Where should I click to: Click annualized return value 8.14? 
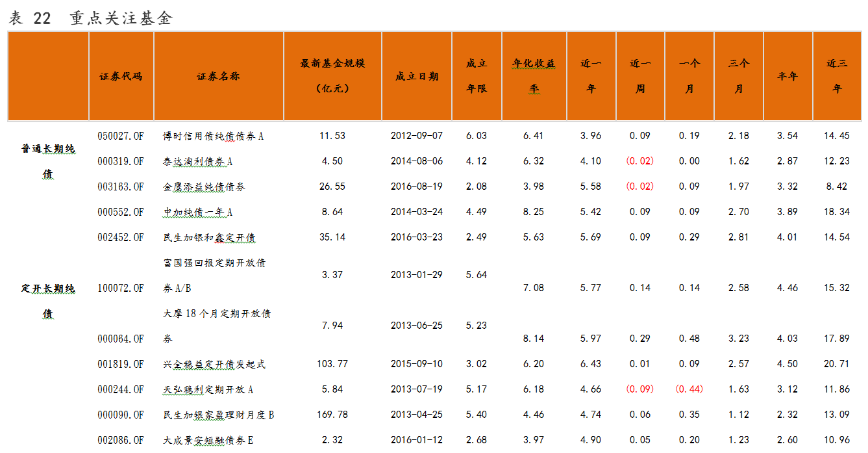click(534, 339)
